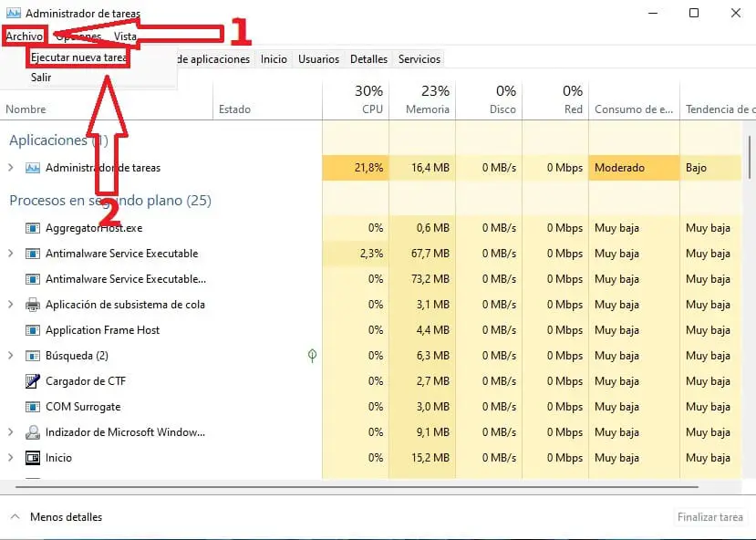Viewport: 756px width, 540px height.
Task: Click the AggregatorHost.exe process icon
Action: click(33, 228)
